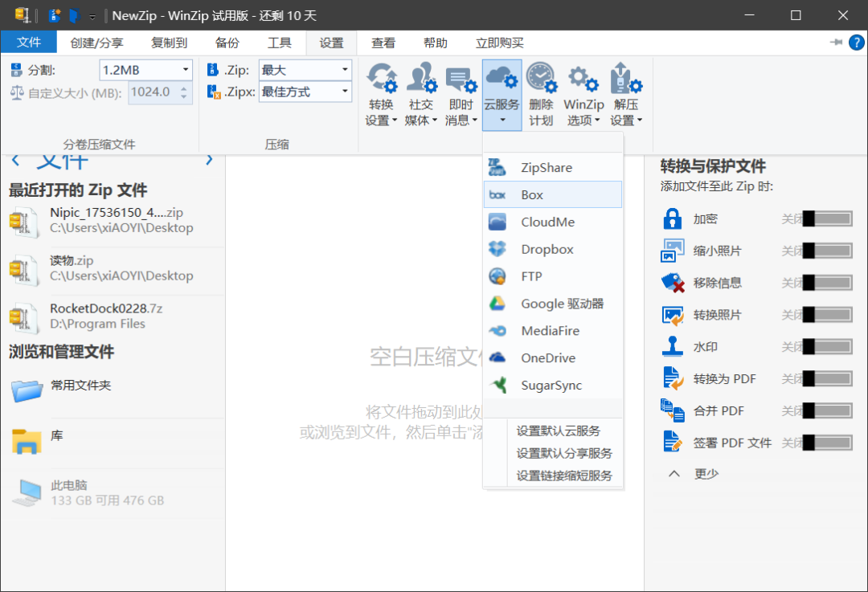
Task: Toggle the 加密 encryption switch
Action: (827, 218)
